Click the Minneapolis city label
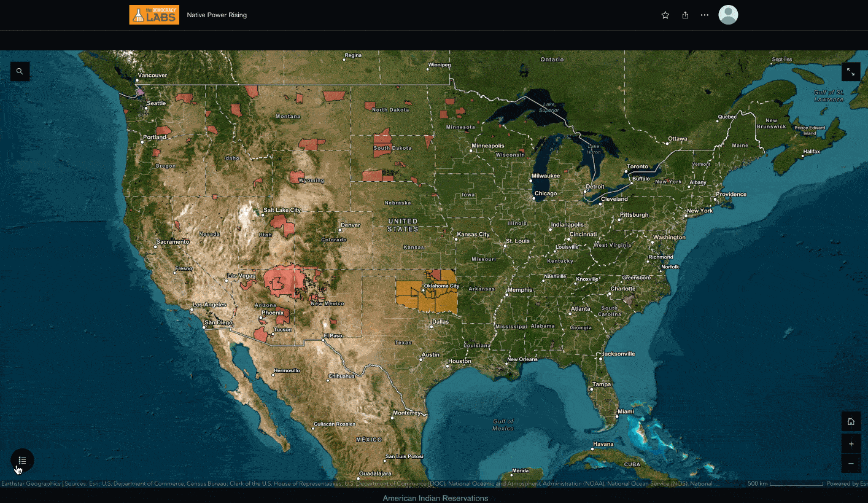Screen dimensions: 868x503 [488, 146]
